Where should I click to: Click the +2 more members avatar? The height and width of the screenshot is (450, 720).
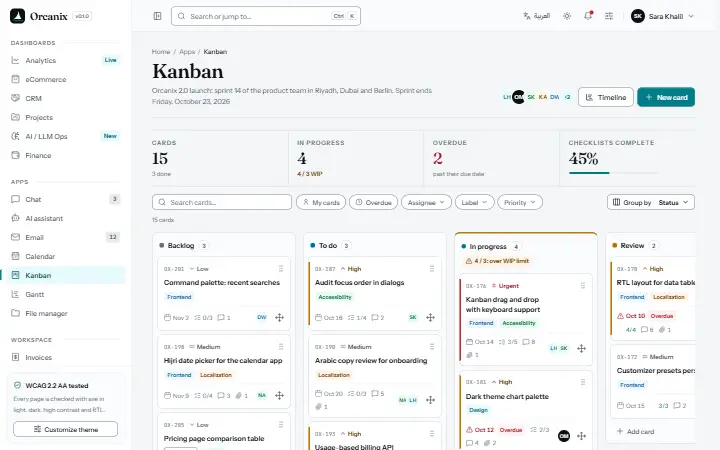click(568, 97)
